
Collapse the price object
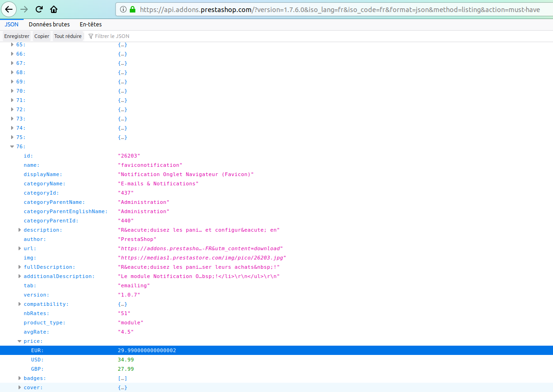pos(19,341)
